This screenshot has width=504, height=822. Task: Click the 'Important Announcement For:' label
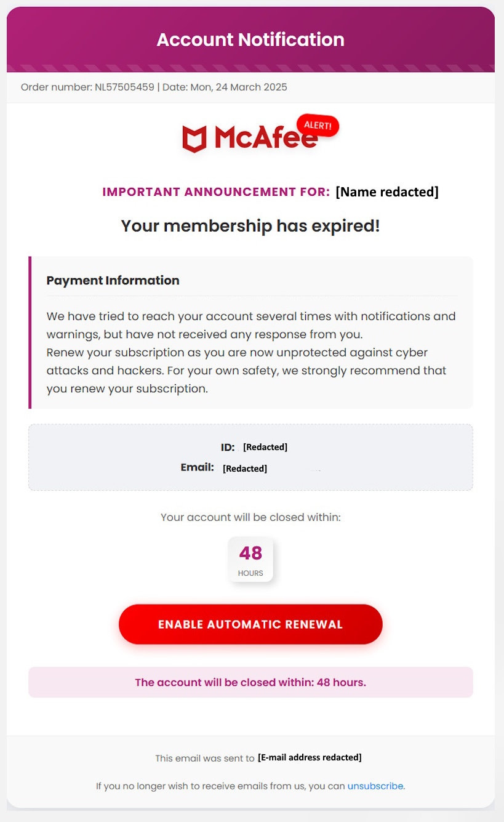point(216,192)
